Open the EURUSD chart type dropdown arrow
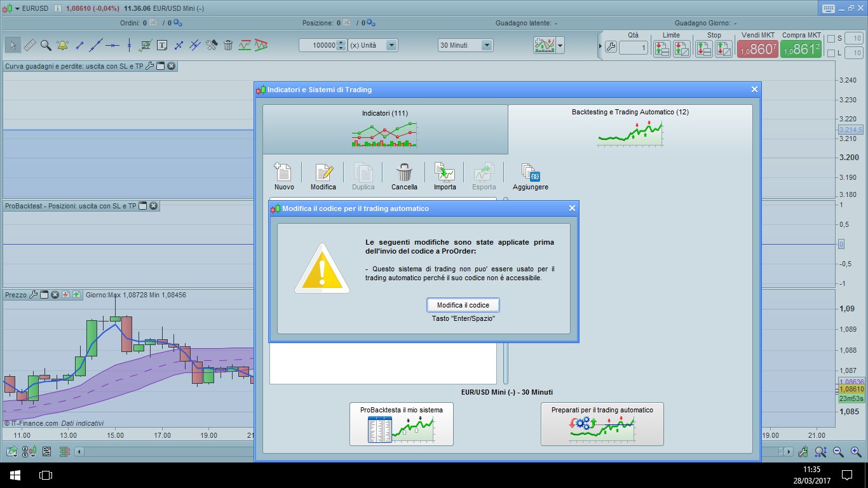 (17, 8)
